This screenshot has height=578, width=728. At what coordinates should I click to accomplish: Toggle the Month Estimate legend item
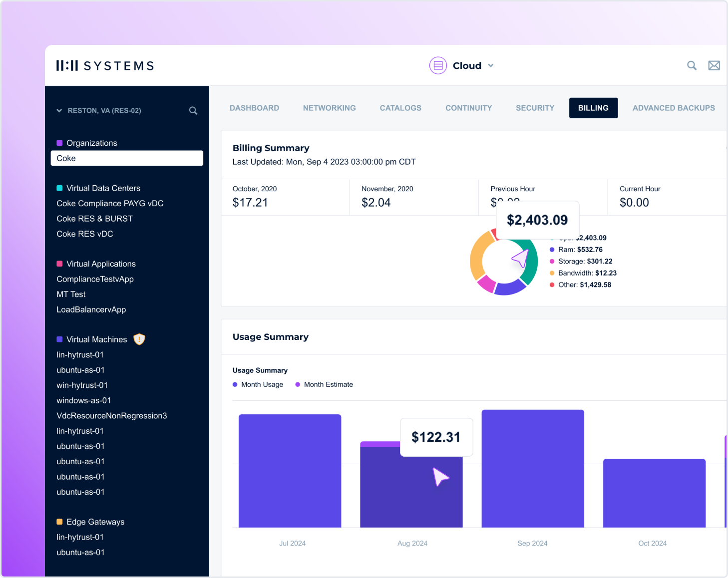click(x=324, y=384)
